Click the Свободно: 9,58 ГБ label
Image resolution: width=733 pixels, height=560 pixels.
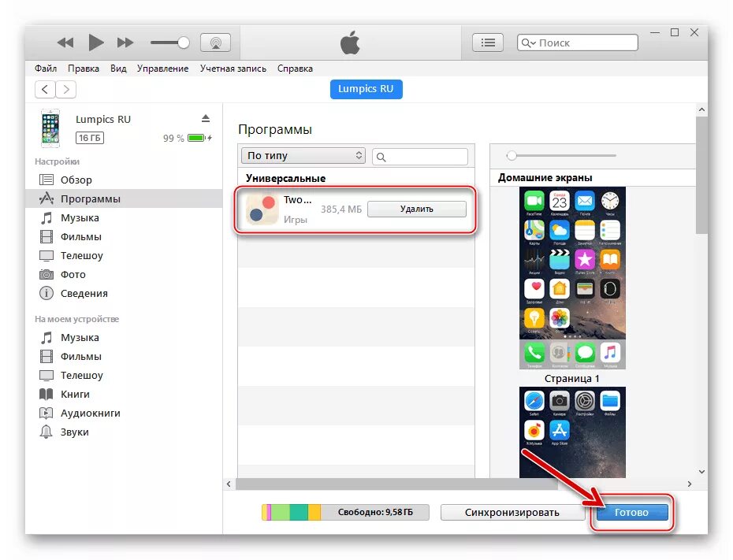375,513
